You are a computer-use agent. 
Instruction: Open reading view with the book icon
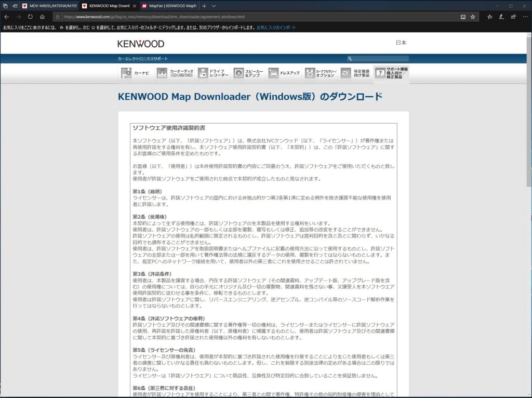[x=463, y=17]
